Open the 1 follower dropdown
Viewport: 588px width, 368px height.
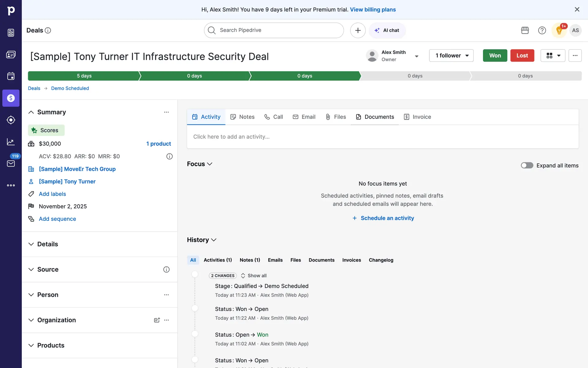click(x=451, y=56)
